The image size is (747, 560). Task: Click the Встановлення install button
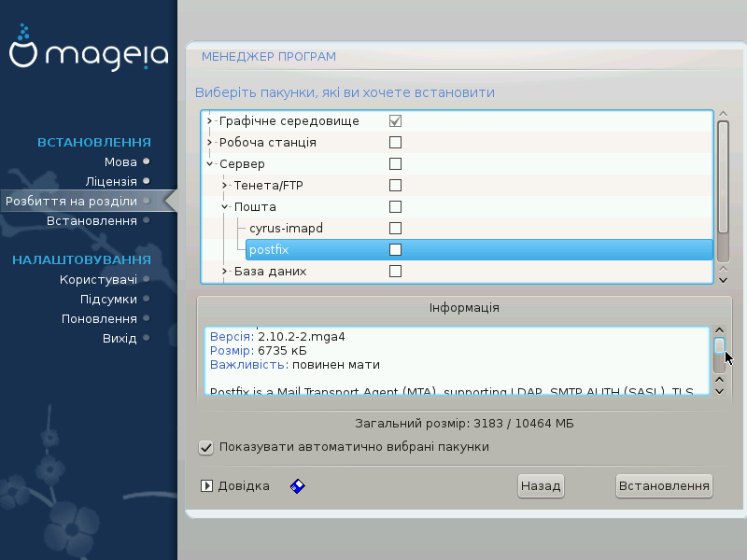click(664, 486)
